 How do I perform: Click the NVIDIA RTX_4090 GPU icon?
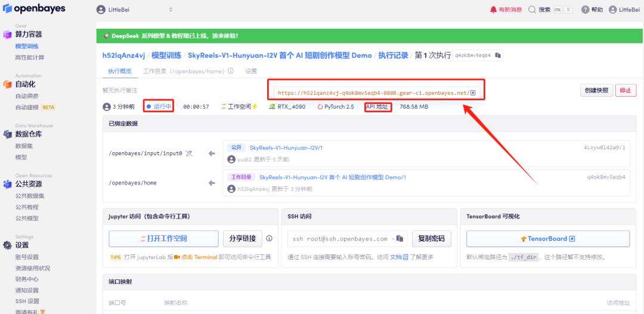click(272, 107)
